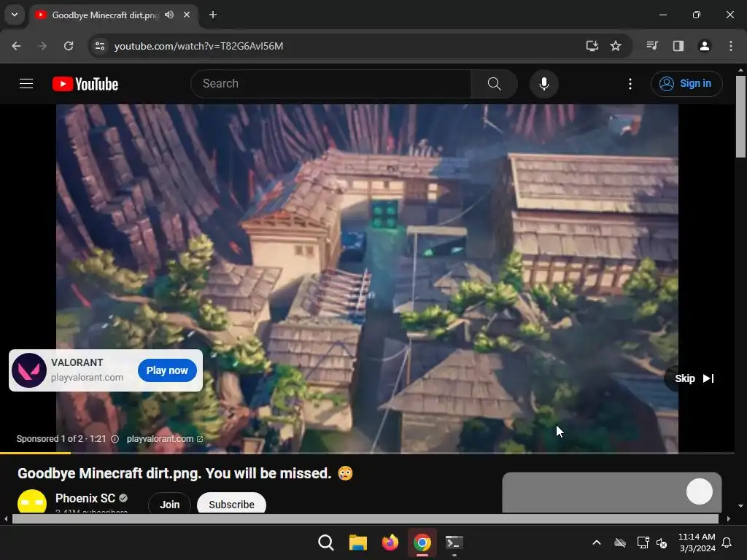Switch to Chrome in taskbar
The image size is (747, 560).
[x=422, y=542]
